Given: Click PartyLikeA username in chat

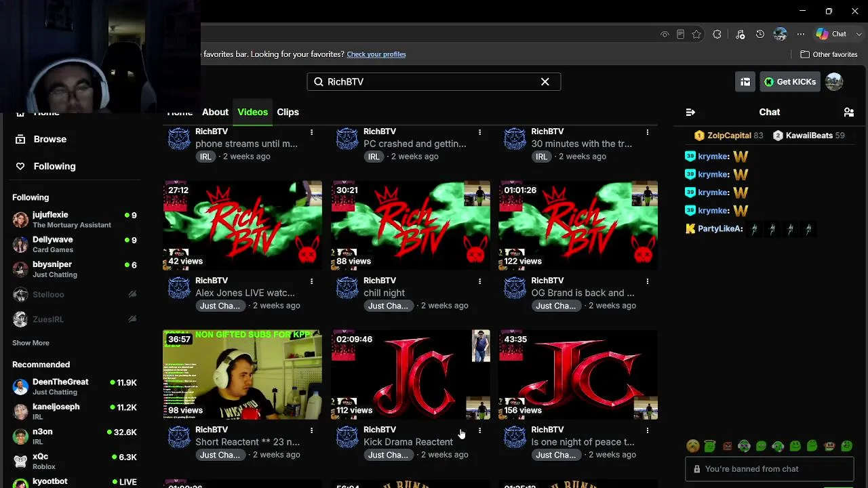Looking at the screenshot, I should (x=720, y=229).
